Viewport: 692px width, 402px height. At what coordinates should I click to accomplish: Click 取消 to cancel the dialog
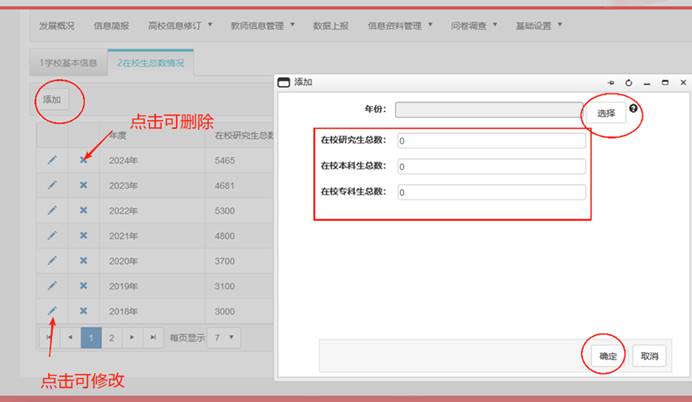click(x=649, y=356)
